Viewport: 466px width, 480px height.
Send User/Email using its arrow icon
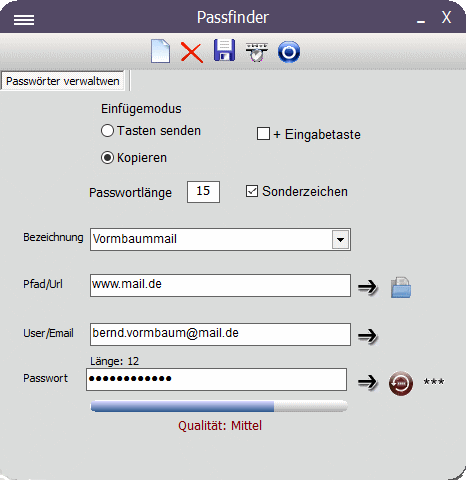click(367, 335)
